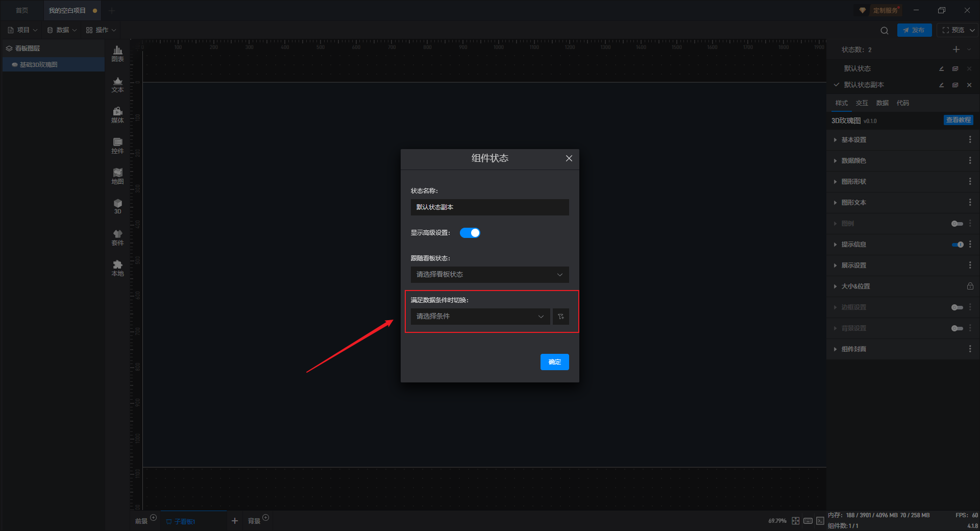Disable the 提示信息 toggle
Screen dimensions: 980x531
958,245
